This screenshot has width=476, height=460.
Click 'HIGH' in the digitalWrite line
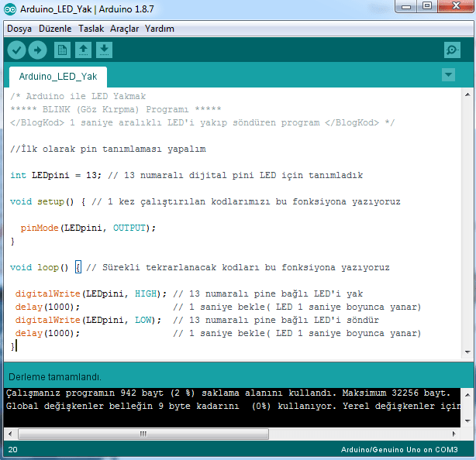(146, 294)
